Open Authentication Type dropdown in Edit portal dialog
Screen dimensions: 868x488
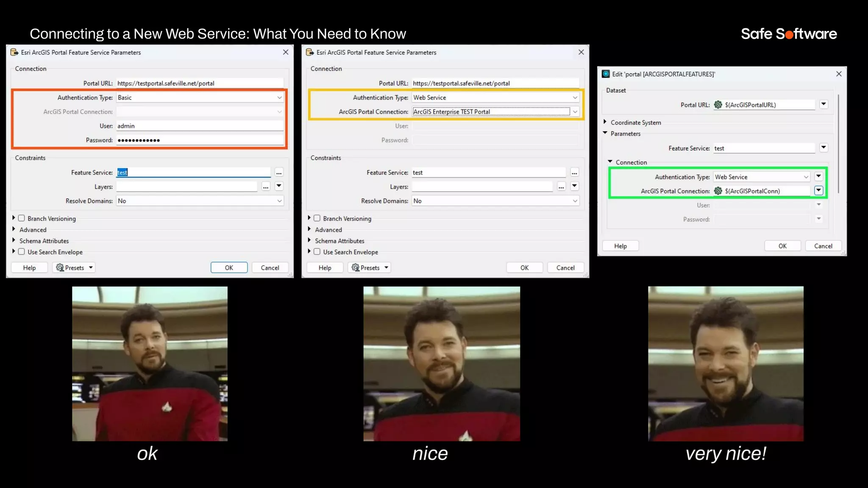[762, 177]
